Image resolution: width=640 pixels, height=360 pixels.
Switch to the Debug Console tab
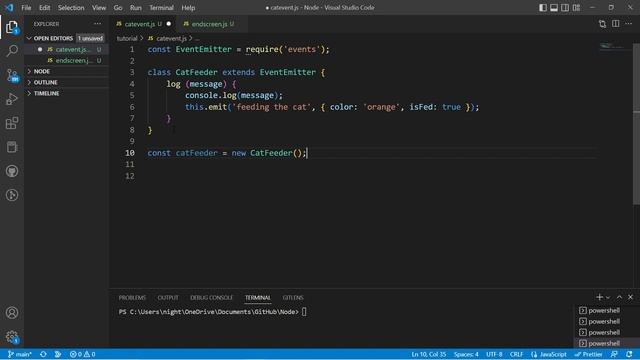tap(211, 298)
